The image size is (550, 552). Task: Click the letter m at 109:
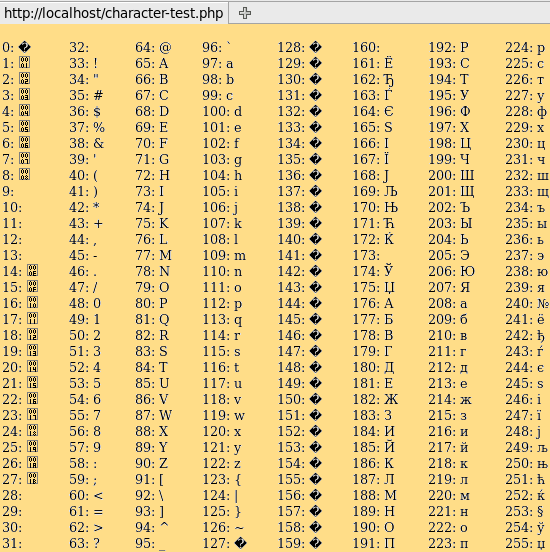pyautogui.click(x=240, y=256)
